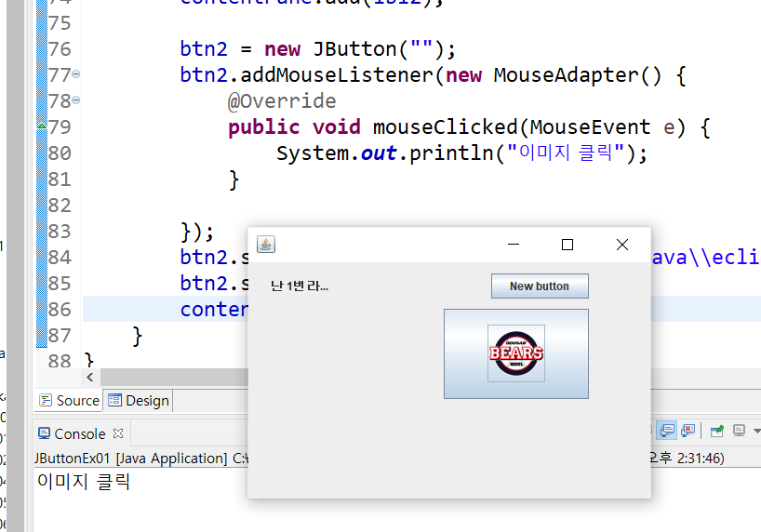Click override indicator triangle on line 79

click(42, 126)
